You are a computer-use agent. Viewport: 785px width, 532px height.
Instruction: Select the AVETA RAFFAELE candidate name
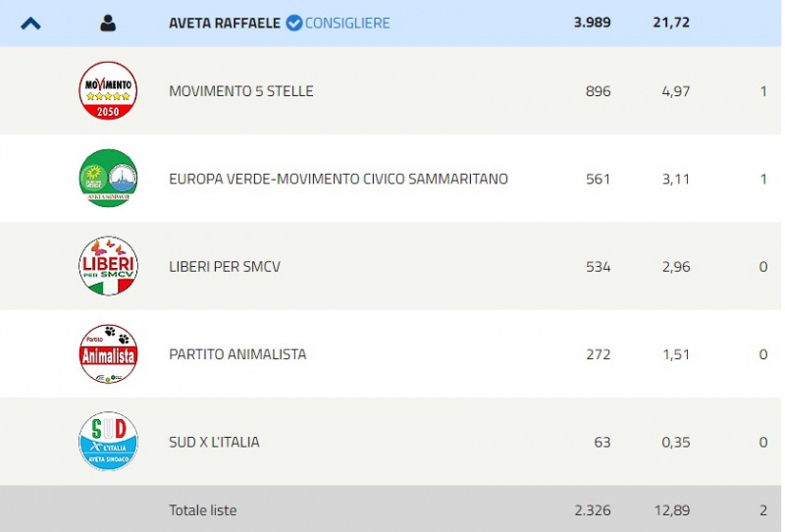click(225, 23)
